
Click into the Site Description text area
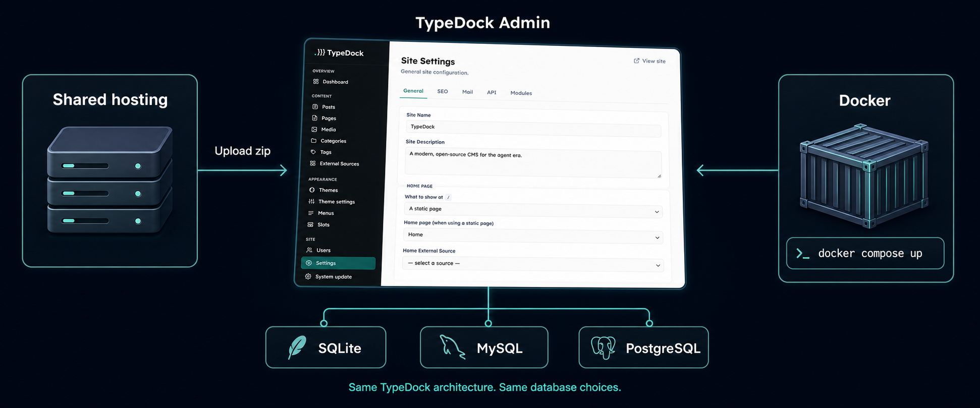[533, 163]
